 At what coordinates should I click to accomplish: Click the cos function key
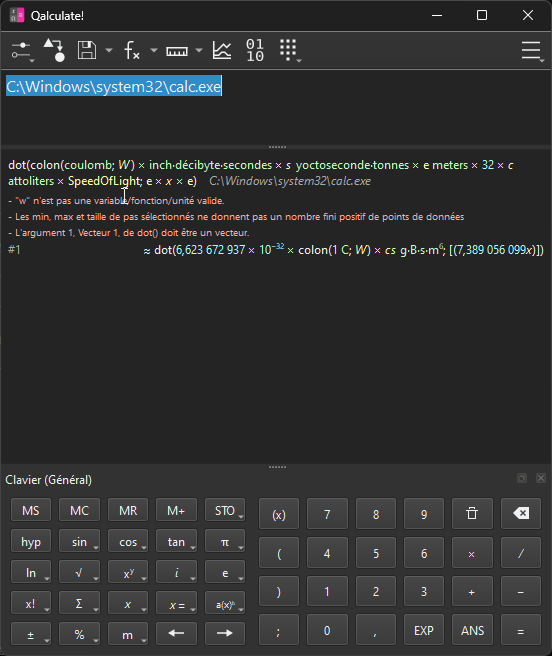tap(128, 541)
